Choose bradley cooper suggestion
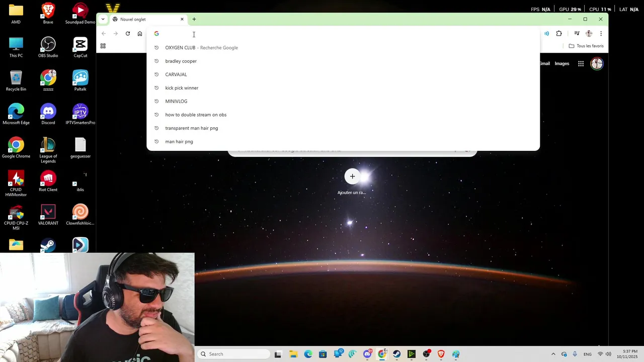644x362 pixels. 343,61
